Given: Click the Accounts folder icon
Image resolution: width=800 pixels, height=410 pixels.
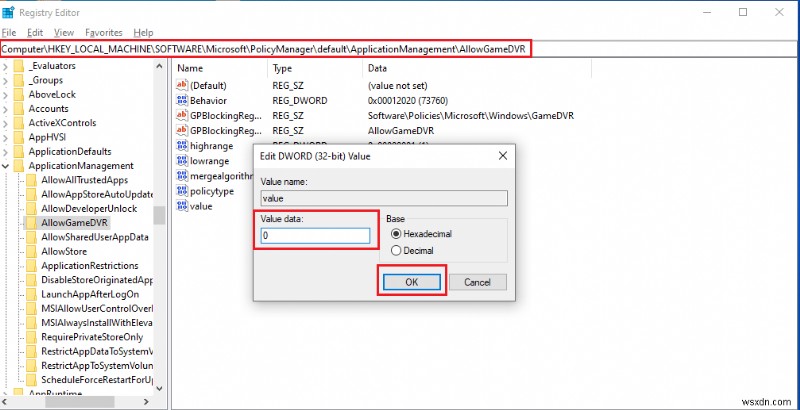Looking at the screenshot, I should coord(19,109).
